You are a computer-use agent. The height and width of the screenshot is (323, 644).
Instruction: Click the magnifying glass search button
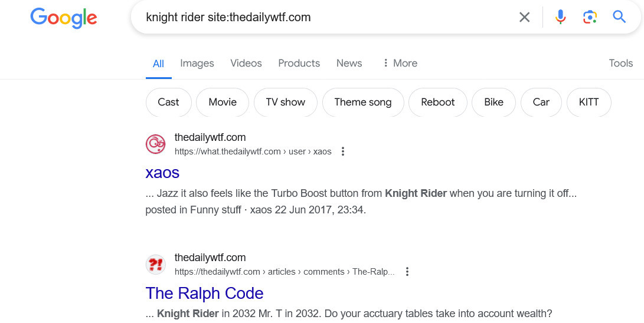tap(619, 17)
